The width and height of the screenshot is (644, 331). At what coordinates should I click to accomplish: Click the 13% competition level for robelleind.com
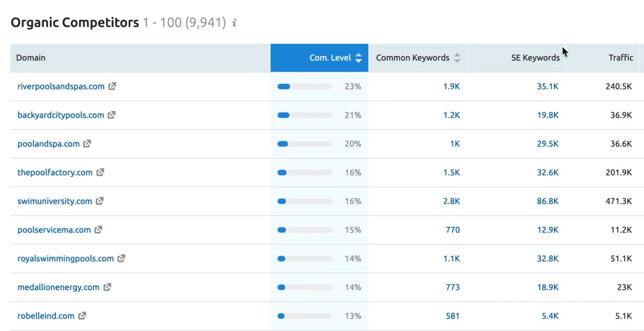point(353,316)
